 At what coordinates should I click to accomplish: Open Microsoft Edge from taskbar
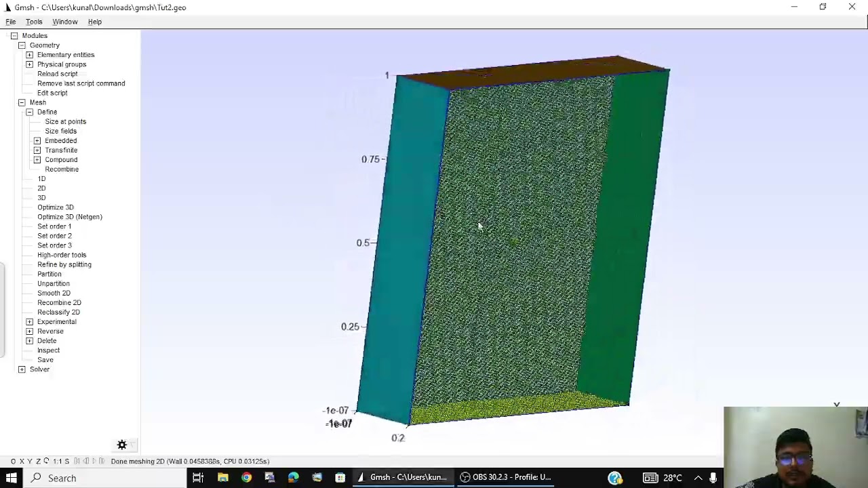[293, 478]
